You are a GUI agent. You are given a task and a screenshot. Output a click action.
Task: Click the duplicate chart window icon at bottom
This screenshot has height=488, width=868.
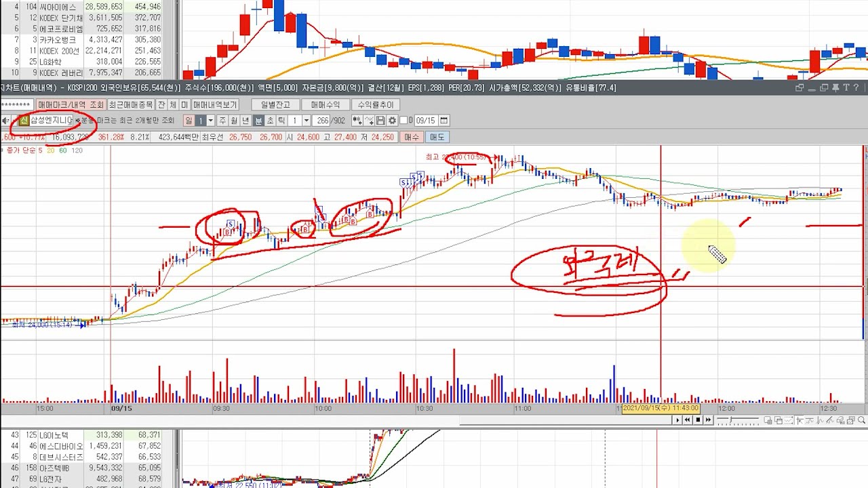(x=778, y=420)
